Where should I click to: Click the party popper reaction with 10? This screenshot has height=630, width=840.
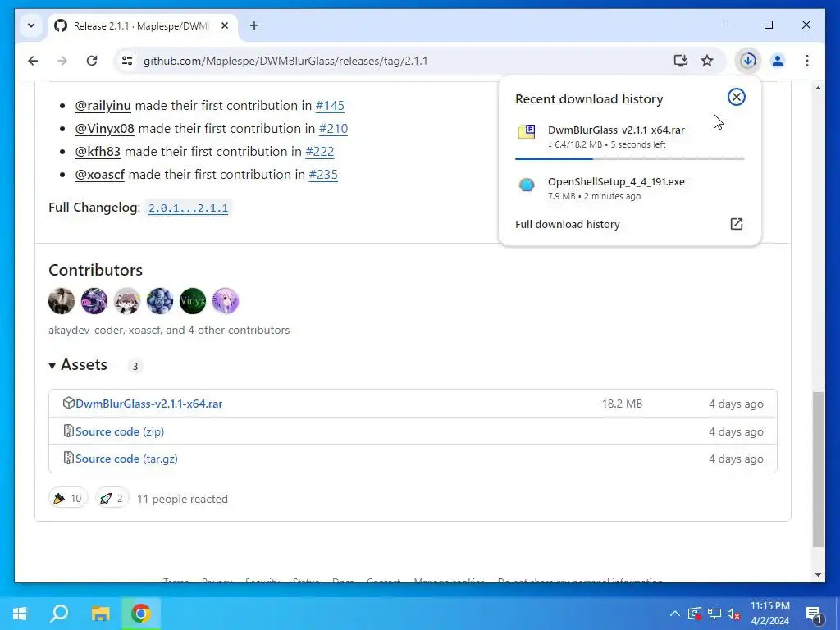(x=68, y=499)
